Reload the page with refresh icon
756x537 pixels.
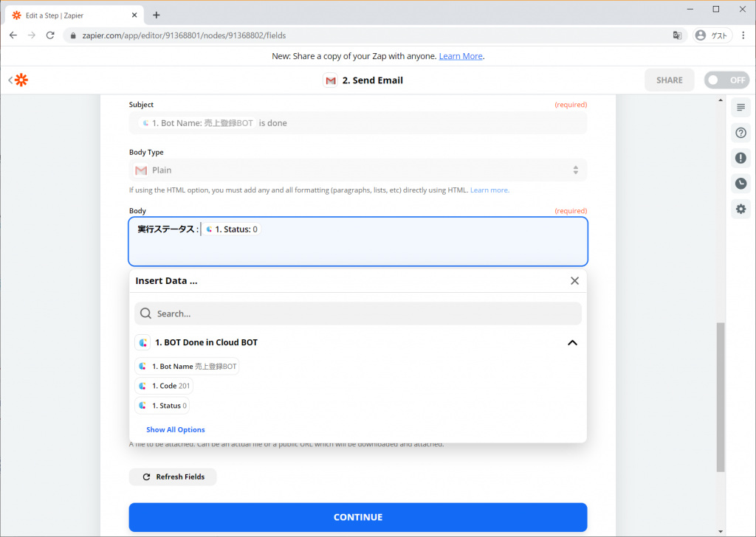pos(50,35)
